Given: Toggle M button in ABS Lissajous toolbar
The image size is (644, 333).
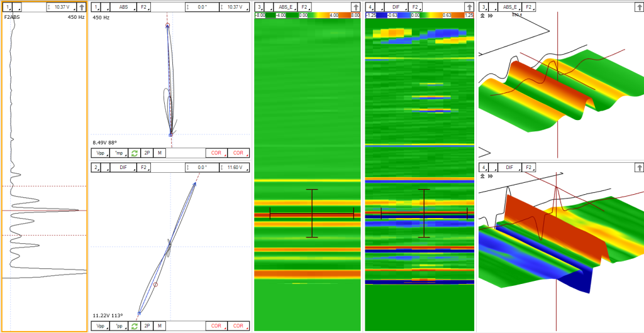Looking at the screenshot, I should [160, 153].
